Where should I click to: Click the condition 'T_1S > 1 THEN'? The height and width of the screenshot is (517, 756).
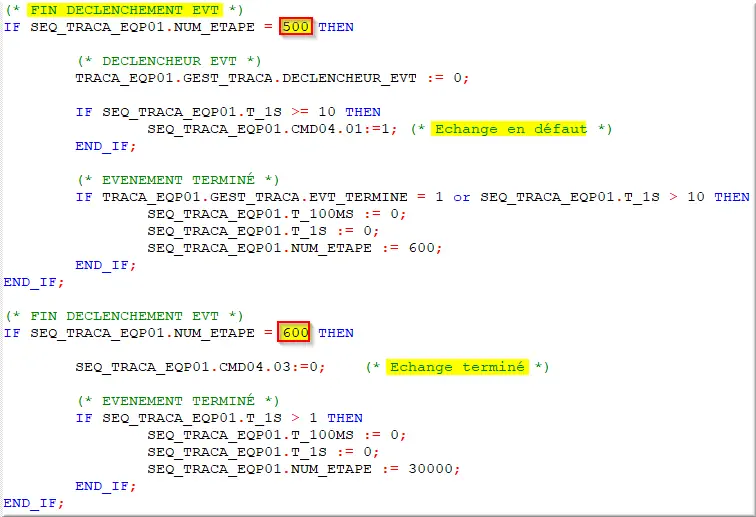tap(219, 418)
